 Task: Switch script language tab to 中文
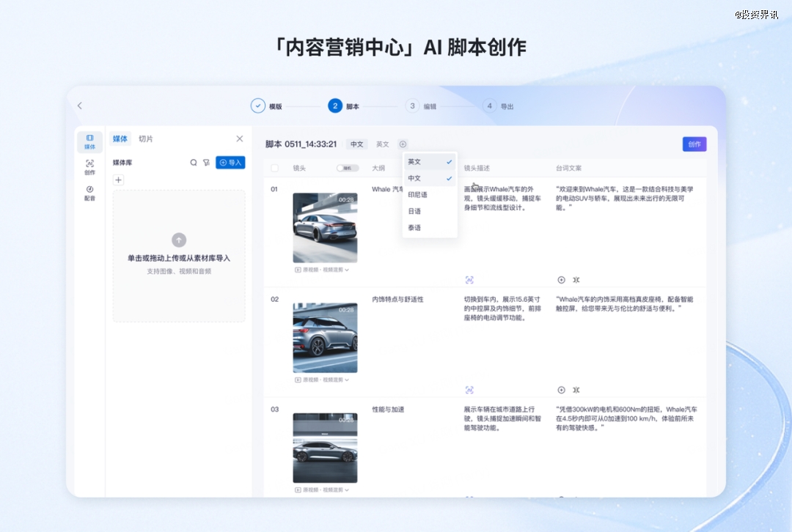pyautogui.click(x=356, y=144)
